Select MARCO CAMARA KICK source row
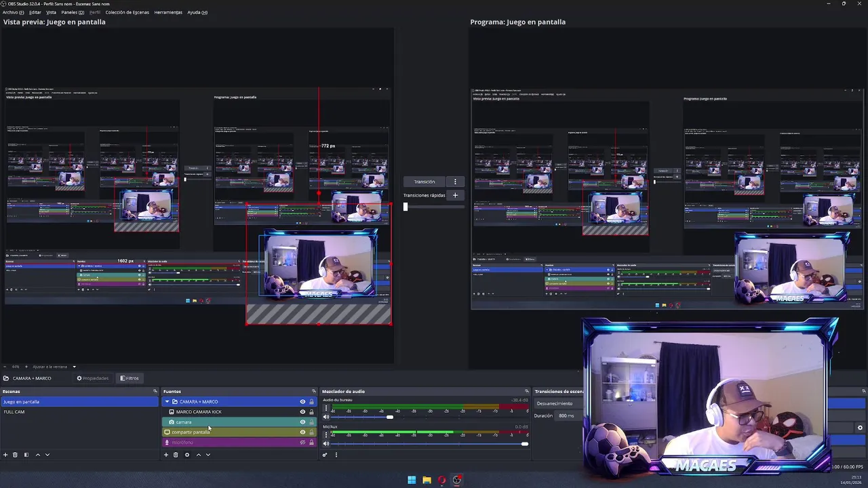 click(239, 412)
